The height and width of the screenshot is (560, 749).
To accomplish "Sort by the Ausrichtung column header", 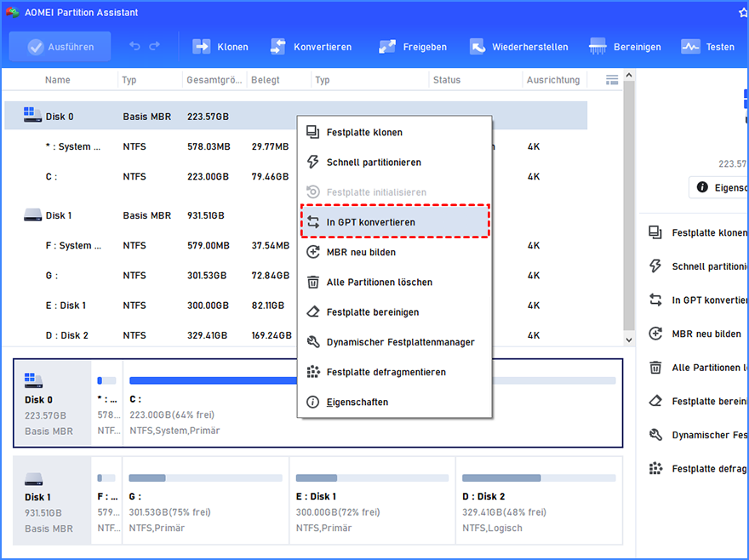I will click(553, 80).
